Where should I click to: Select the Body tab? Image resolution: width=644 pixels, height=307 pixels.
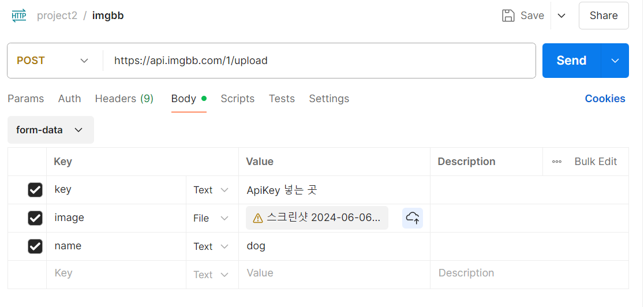189,99
